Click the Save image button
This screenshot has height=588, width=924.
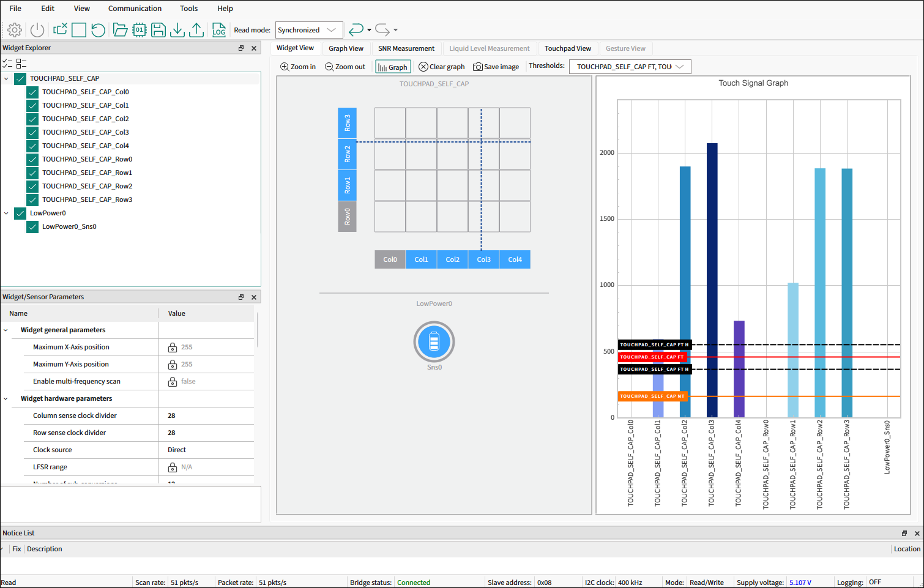[496, 67]
